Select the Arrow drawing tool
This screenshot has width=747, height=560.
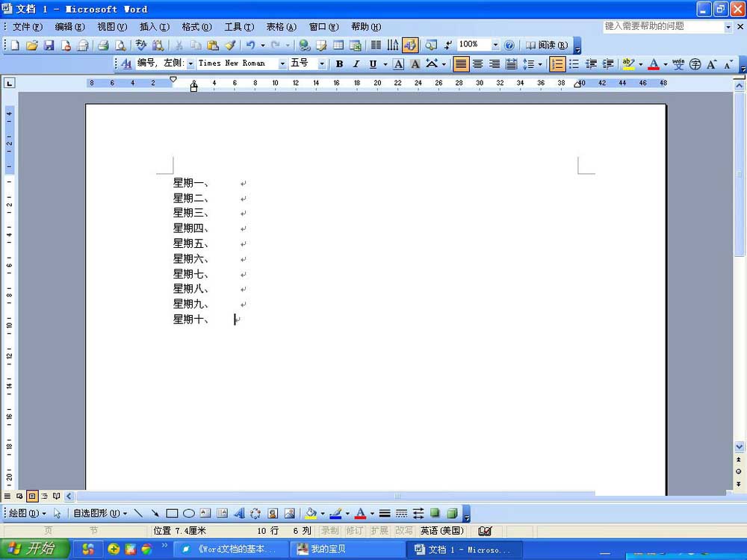pyautogui.click(x=155, y=514)
